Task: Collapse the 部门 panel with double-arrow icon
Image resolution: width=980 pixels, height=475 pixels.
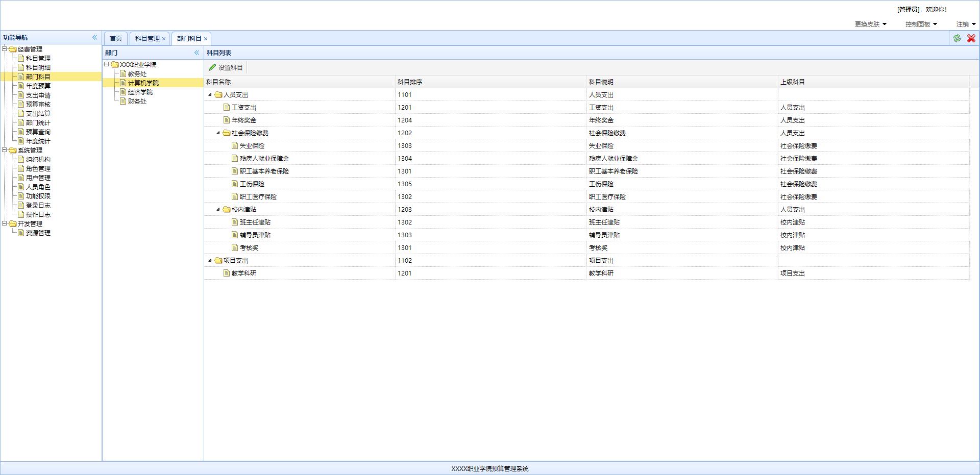Action: click(x=197, y=53)
